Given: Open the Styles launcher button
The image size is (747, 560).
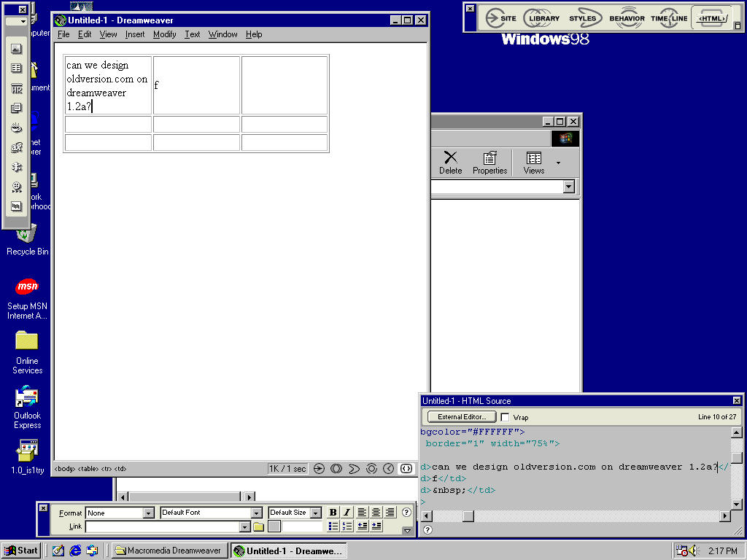Looking at the screenshot, I should [584, 18].
